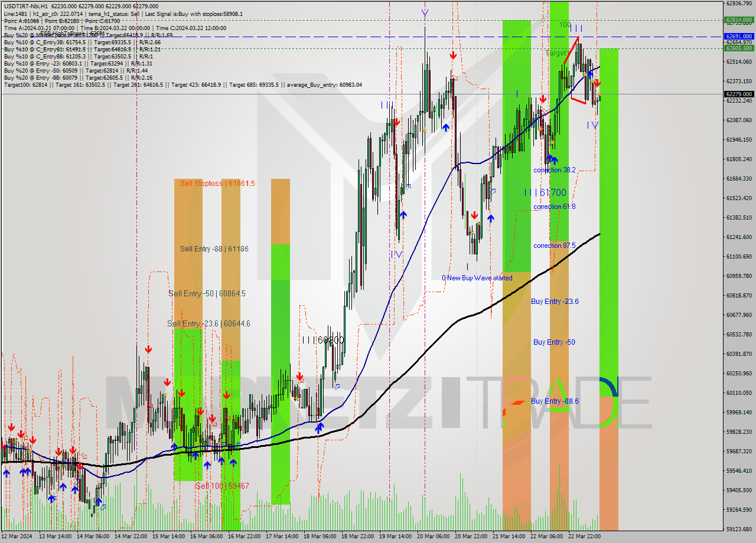Click the green 62605.500 price tag
756x543 pixels.
(x=739, y=48)
